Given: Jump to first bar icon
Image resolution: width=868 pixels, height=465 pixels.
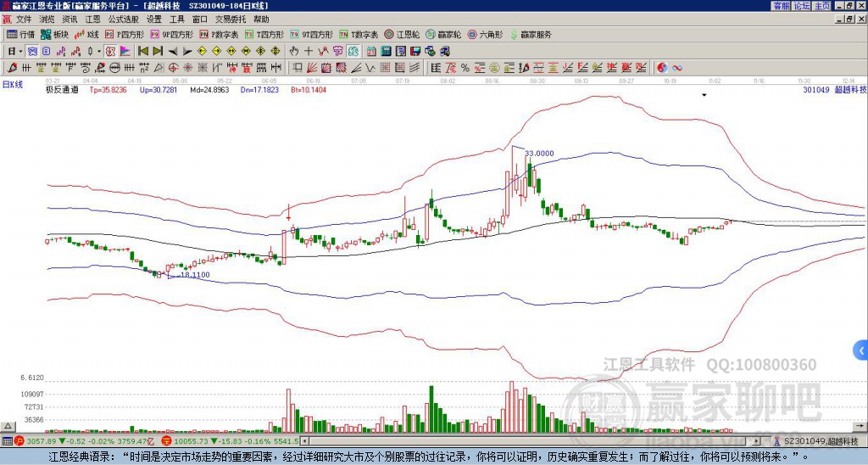Looking at the screenshot, I should pos(143,52).
